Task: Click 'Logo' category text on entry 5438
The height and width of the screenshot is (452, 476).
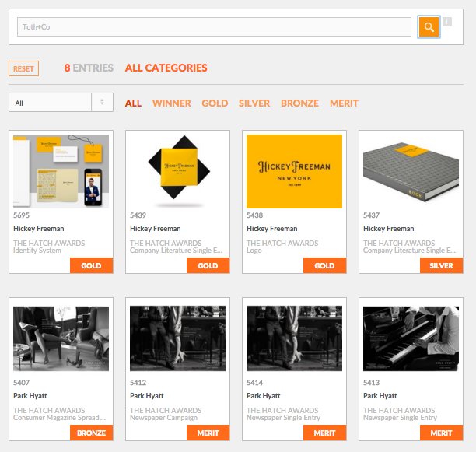Action: 254,251
